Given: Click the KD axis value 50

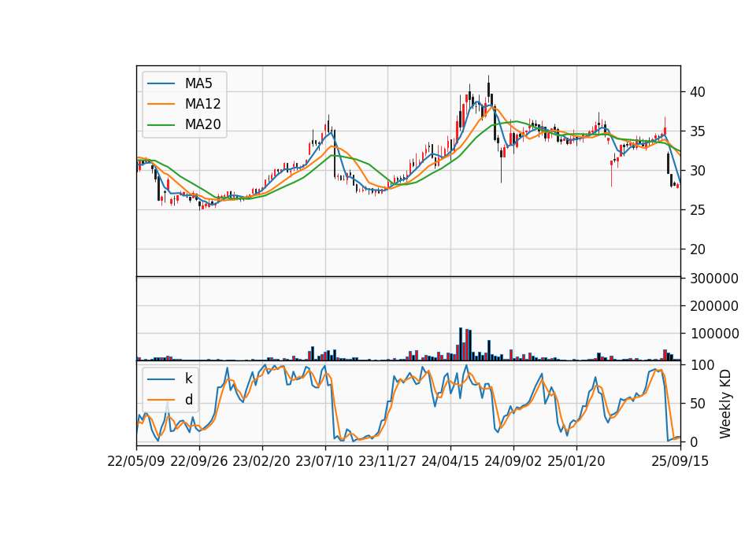Looking at the screenshot, I should [x=698, y=404].
